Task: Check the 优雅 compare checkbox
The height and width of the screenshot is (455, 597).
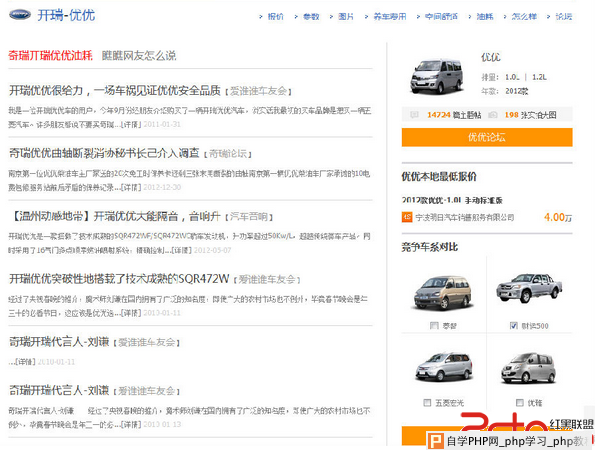Action: tap(519, 402)
